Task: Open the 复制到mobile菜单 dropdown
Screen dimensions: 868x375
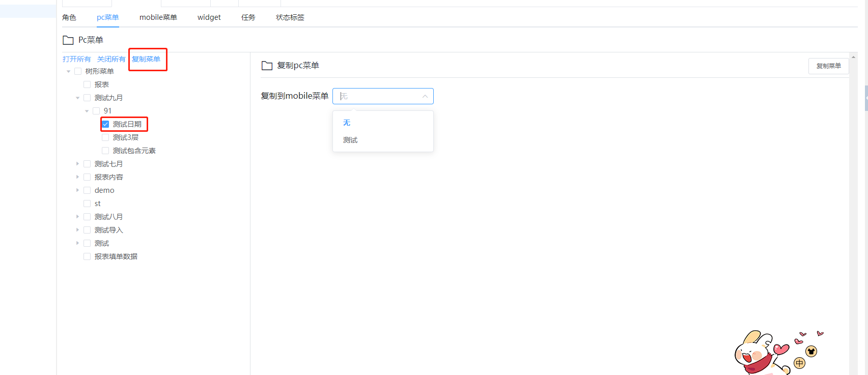Action: [383, 96]
